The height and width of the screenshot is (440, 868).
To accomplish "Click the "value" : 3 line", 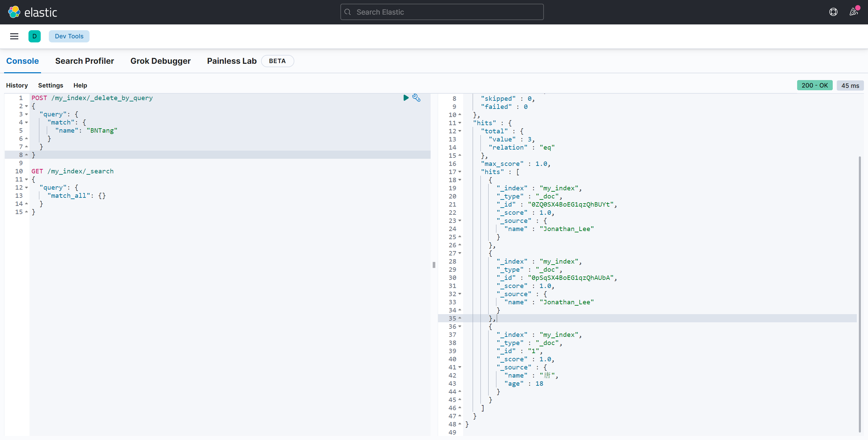I will click(512, 139).
